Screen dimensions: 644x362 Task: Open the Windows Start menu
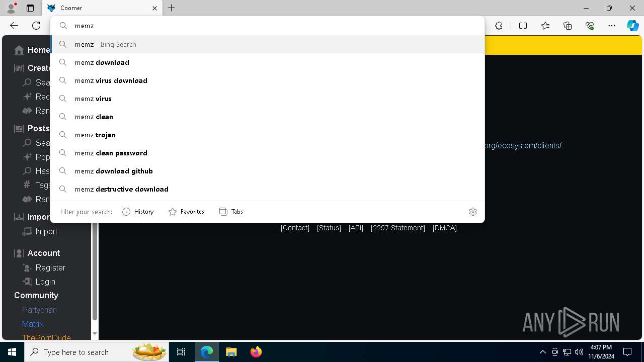12,352
